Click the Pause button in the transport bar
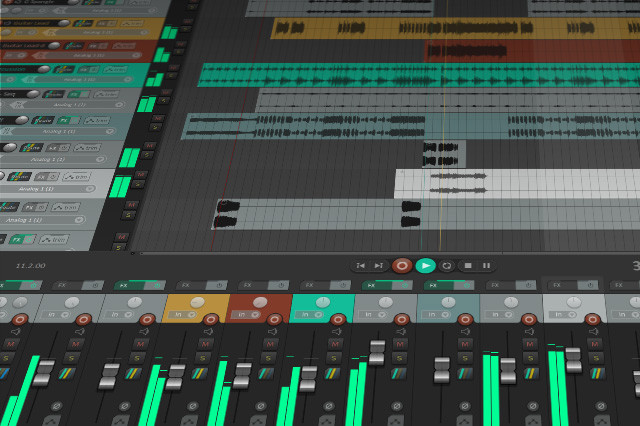This screenshot has height=426, width=640. [x=486, y=265]
